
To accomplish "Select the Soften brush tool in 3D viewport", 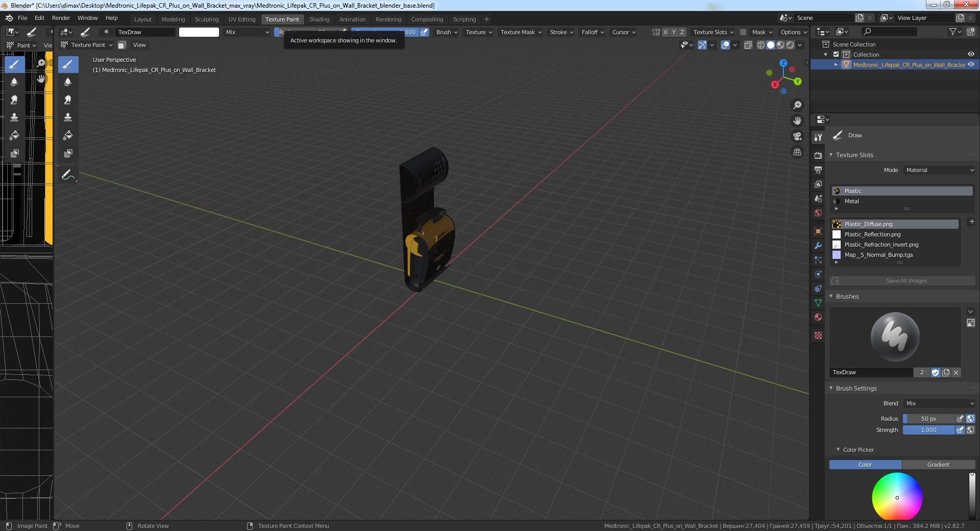I will tap(68, 82).
